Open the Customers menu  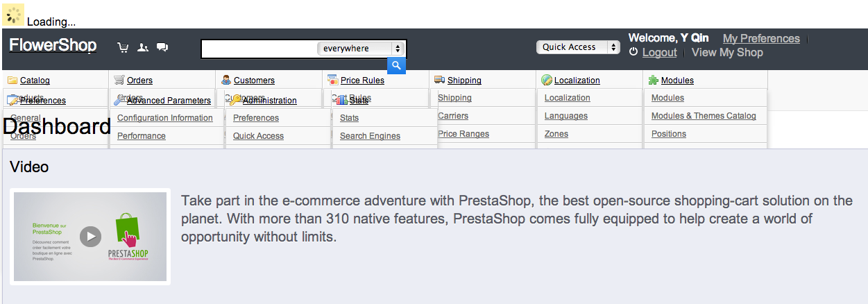tap(254, 81)
